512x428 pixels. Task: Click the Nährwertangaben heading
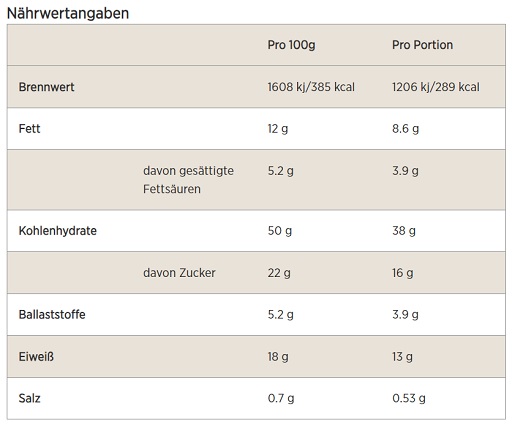point(68,14)
